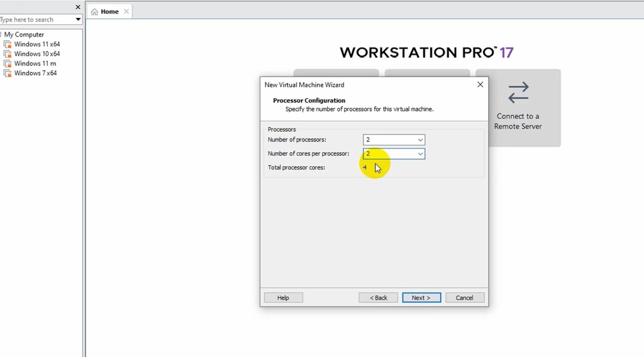This screenshot has width=644, height=357.
Task: Click the Number of cores per processor label
Action: coord(308,154)
